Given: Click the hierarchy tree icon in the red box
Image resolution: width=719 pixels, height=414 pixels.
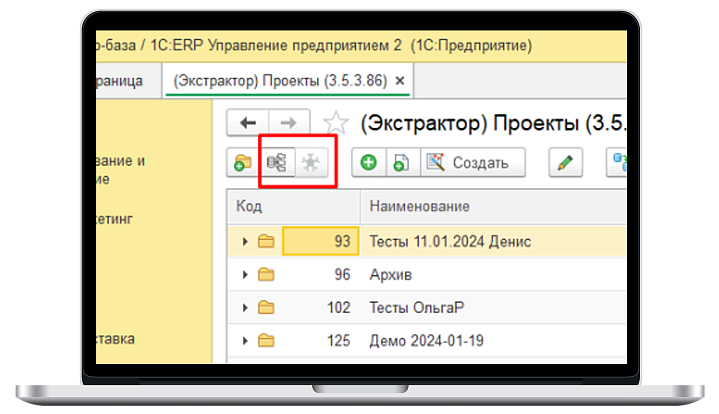Looking at the screenshot, I should tap(277, 162).
